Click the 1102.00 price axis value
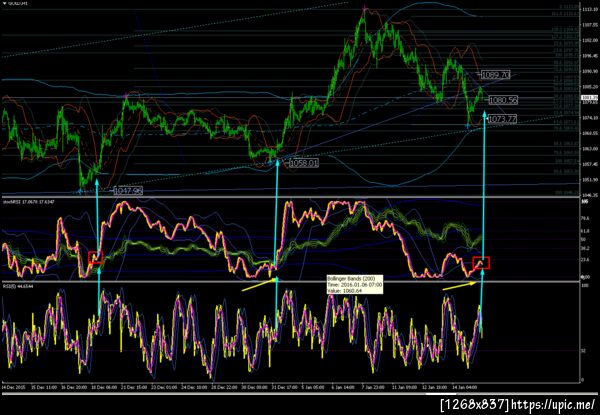The image size is (600, 415). (x=590, y=40)
